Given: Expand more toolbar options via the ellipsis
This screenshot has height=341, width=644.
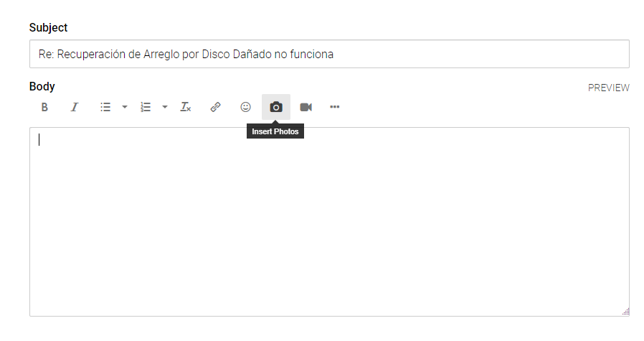Looking at the screenshot, I should point(335,107).
